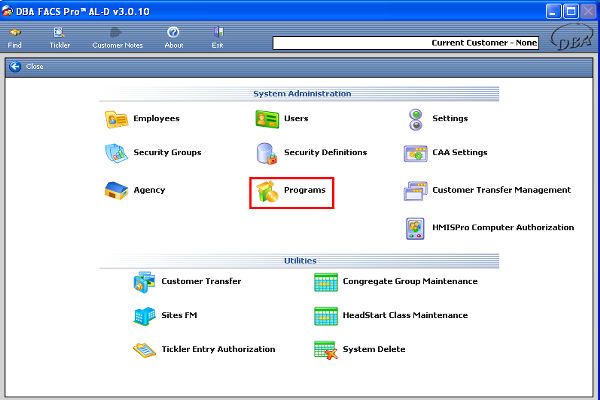The height and width of the screenshot is (400, 600).
Task: Open the Settings traffic light icon
Action: point(416,119)
